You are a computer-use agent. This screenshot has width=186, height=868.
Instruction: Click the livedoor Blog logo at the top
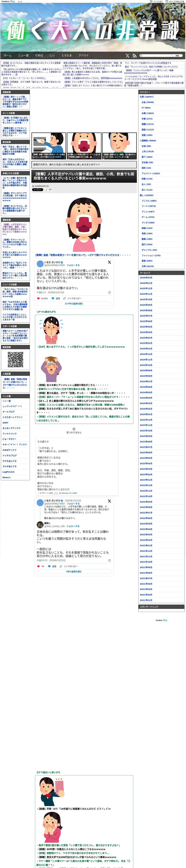pyautogui.click(x=8, y=1)
